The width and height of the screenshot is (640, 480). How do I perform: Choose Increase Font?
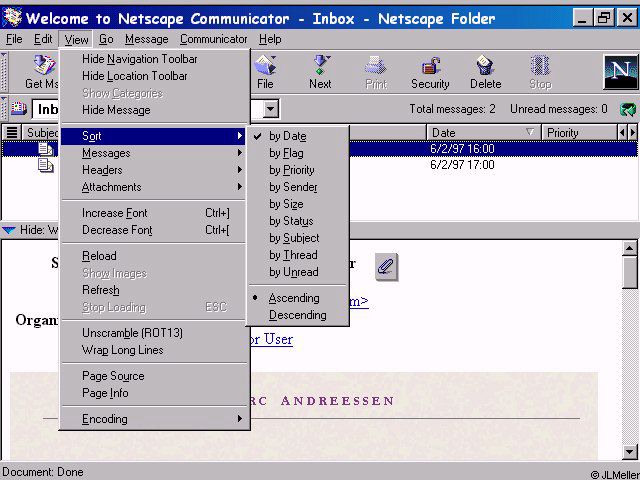coord(153,213)
